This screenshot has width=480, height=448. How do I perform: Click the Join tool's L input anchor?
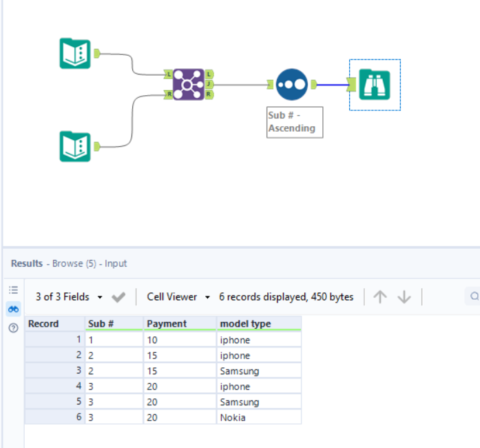pos(168,74)
